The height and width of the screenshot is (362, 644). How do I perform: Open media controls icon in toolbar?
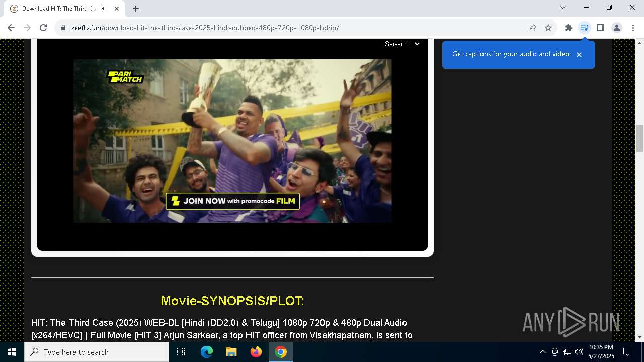584,28
